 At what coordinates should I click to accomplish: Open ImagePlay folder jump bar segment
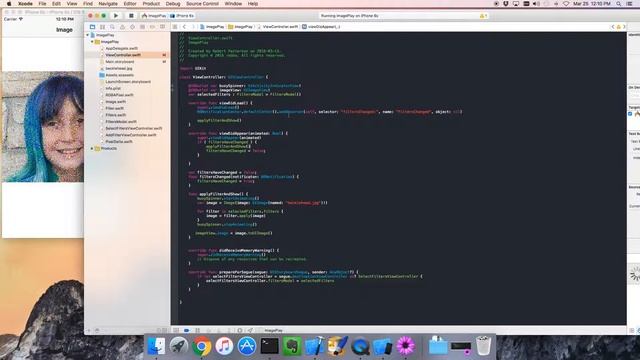240,27
